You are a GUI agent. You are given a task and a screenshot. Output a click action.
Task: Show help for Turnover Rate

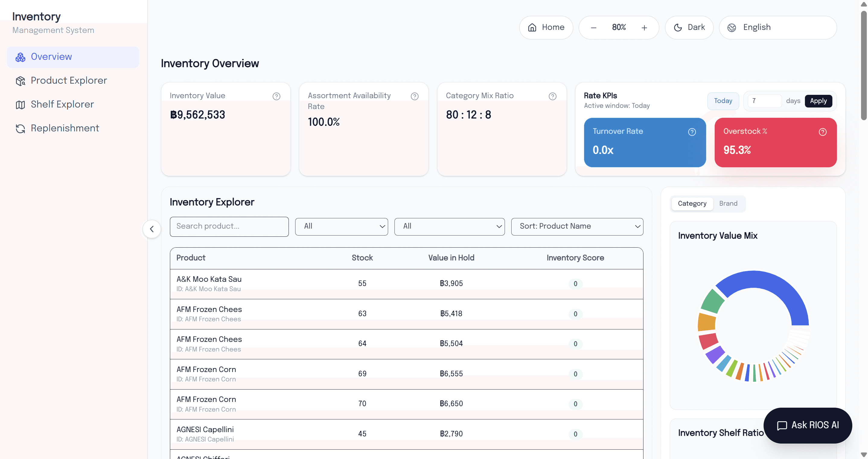tap(692, 132)
